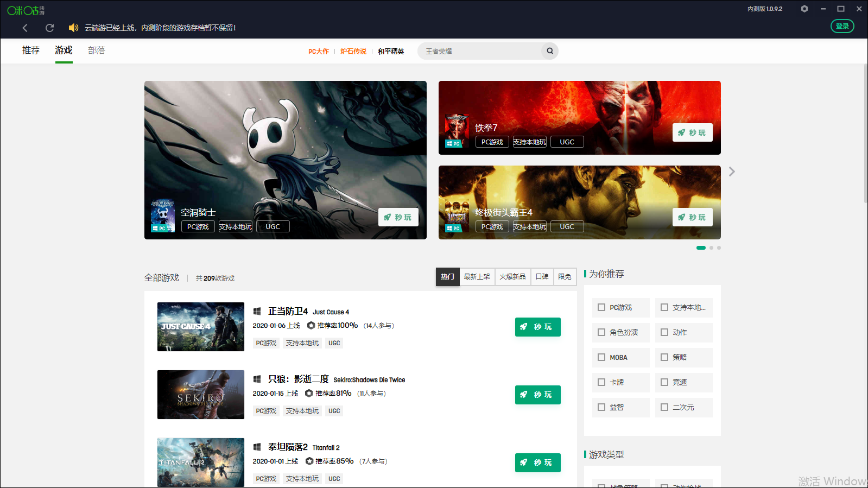Click the Sekiro game thumbnail
This screenshot has width=868, height=488.
[x=201, y=395]
